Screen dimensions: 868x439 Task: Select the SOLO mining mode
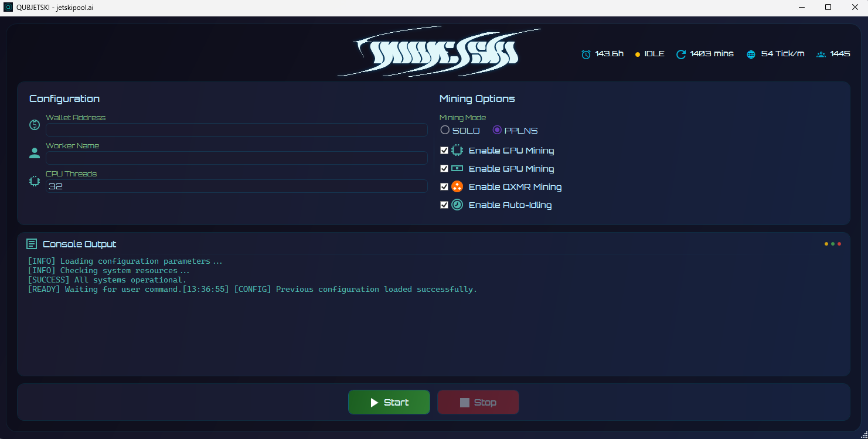click(x=445, y=130)
